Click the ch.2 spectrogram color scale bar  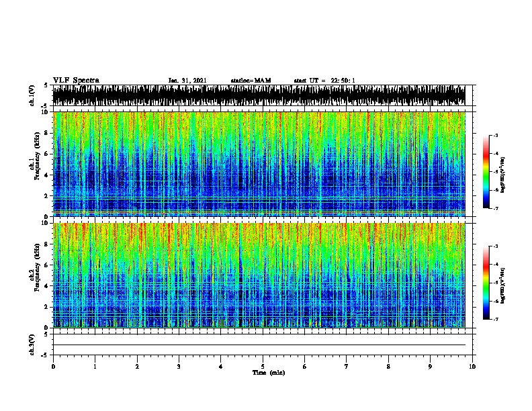click(486, 283)
